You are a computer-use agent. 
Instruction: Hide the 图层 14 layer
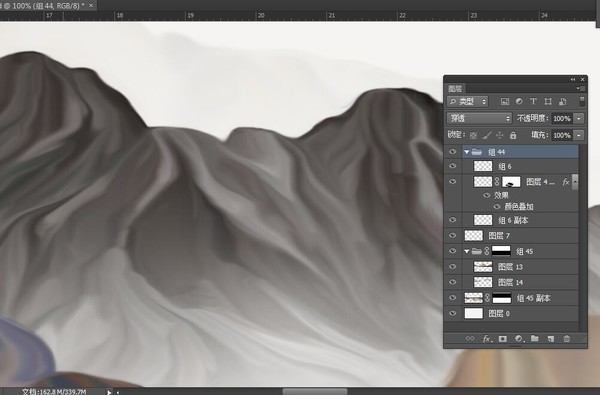pyautogui.click(x=453, y=282)
